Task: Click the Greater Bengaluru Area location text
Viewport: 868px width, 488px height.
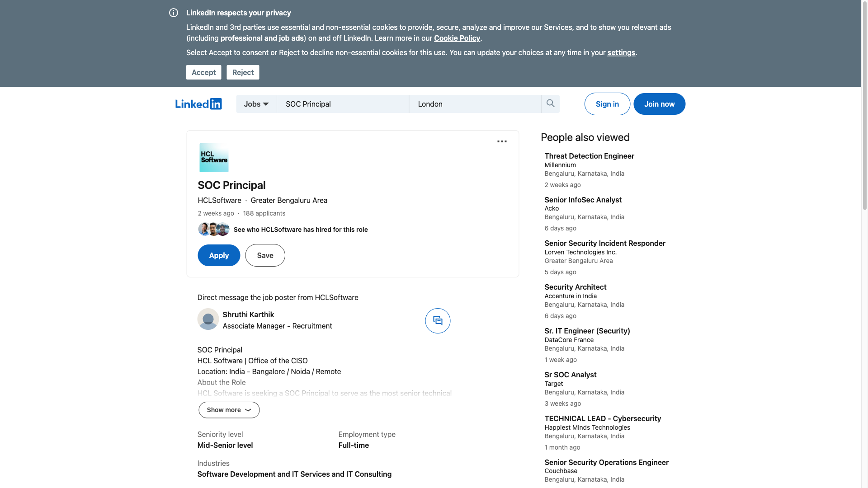Action: coord(289,200)
